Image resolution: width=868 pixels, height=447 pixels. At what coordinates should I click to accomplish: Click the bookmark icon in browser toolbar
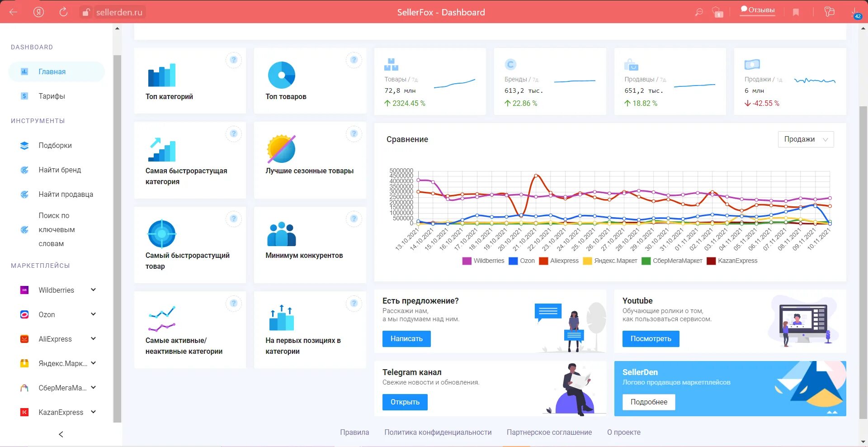(x=796, y=12)
